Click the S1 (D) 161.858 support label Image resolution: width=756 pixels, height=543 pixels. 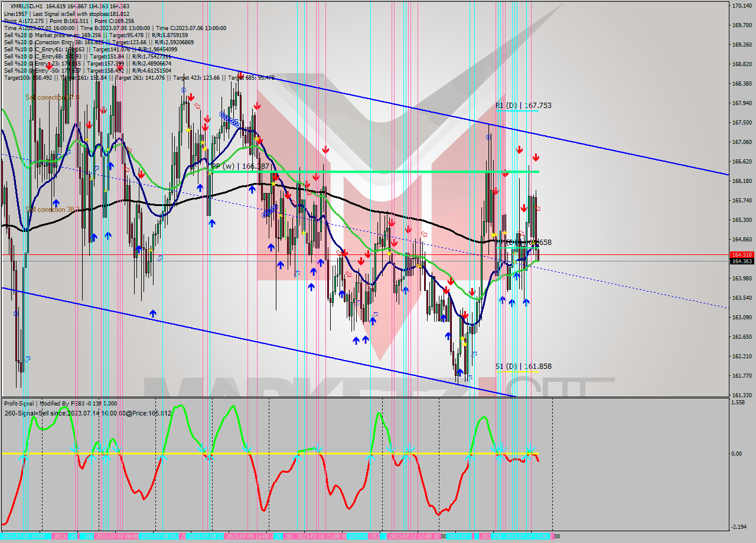point(523,367)
